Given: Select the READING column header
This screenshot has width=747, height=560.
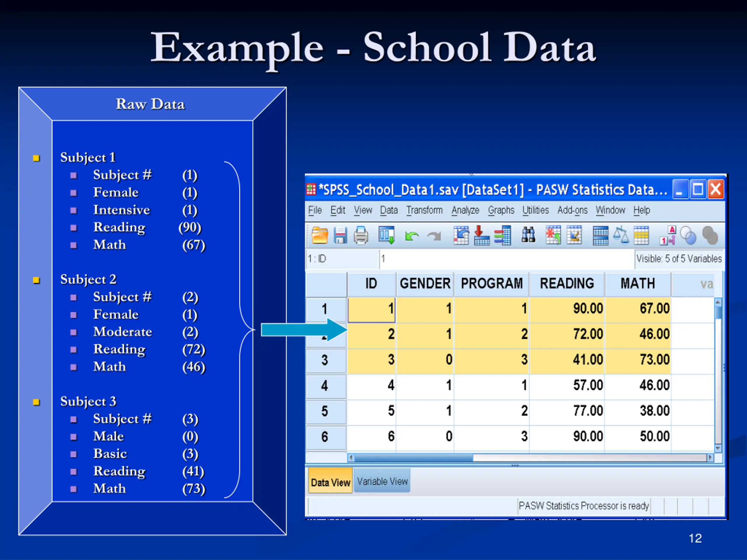Looking at the screenshot, I should 567,284.
